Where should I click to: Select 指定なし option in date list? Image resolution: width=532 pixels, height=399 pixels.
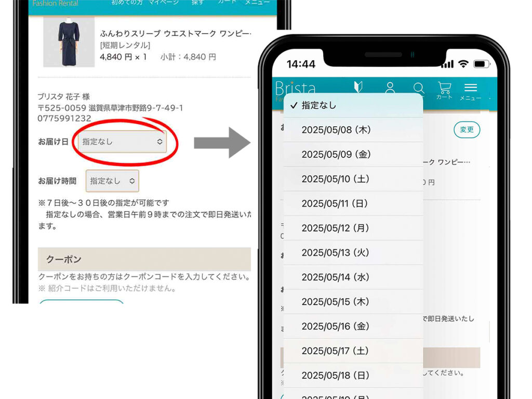353,105
